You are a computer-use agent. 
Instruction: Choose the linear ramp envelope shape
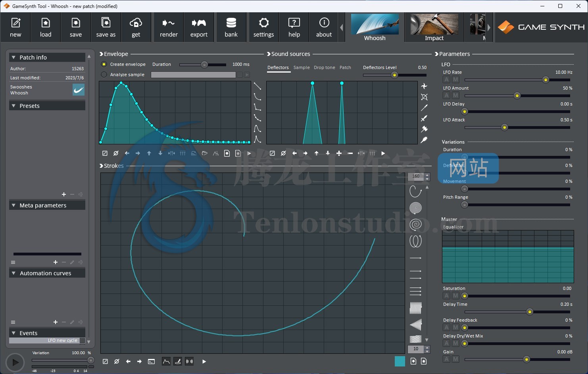[x=257, y=86]
